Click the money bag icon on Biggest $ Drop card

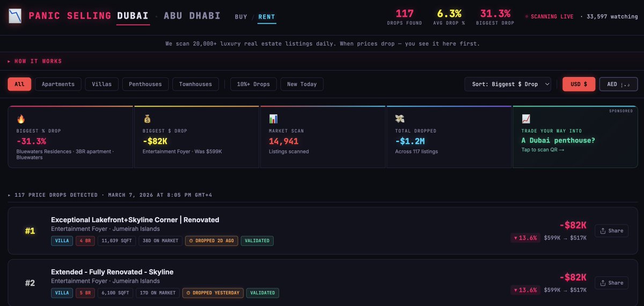coord(147,119)
